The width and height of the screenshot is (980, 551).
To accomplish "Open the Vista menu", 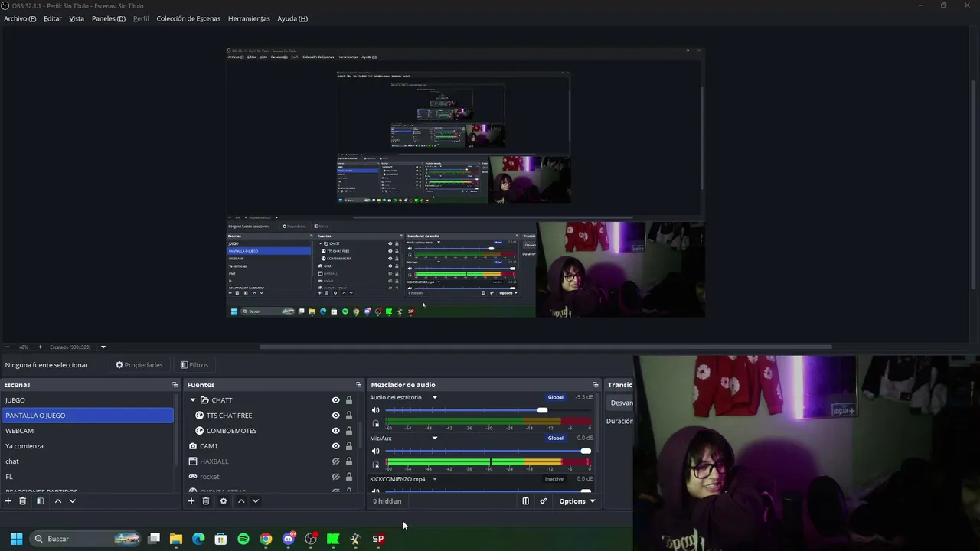I will coord(77,18).
